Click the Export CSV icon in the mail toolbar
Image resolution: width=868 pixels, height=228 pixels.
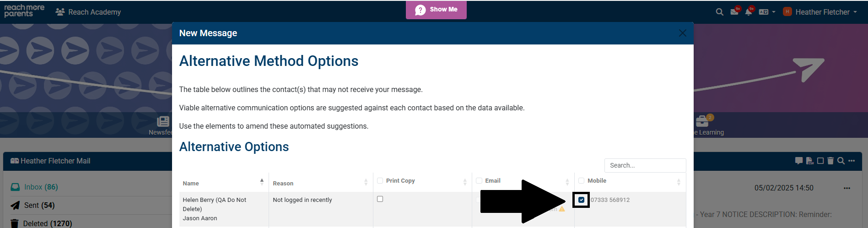coord(810,161)
